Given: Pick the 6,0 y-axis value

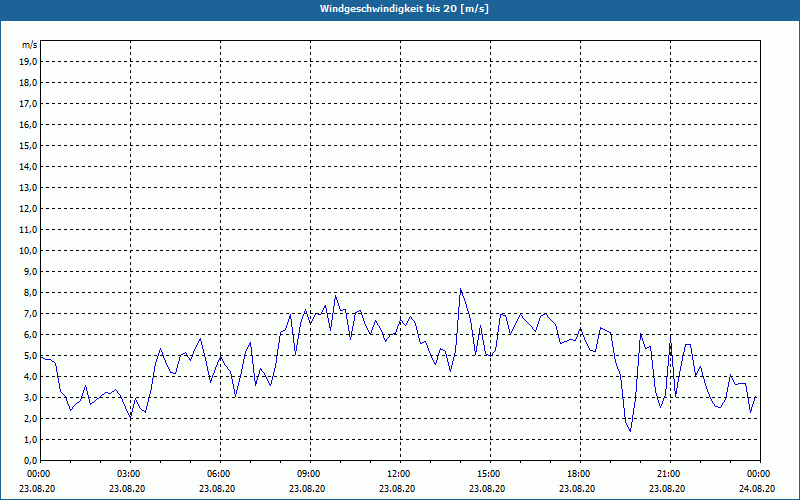Looking at the screenshot, I should click(x=31, y=334).
